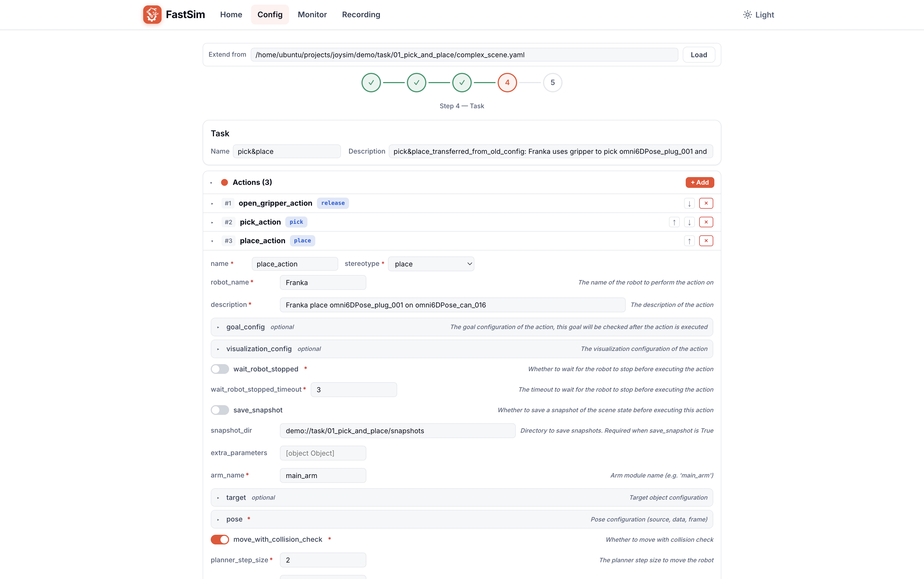Click the FastSim robot logo icon
The image size is (924, 579).
[x=152, y=15]
